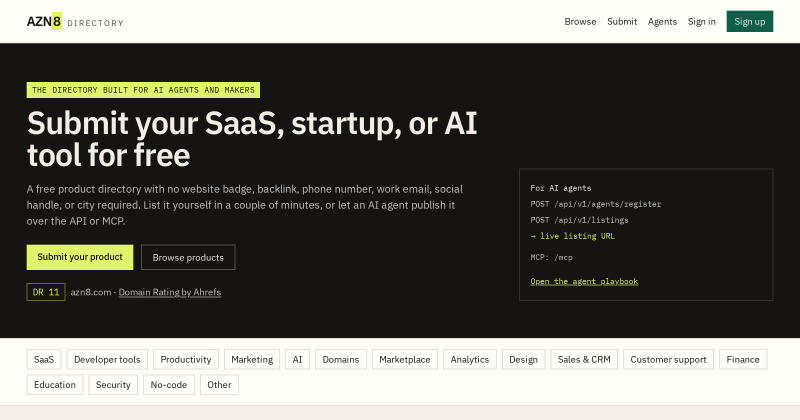Click the Sign in link
This screenshot has width=800, height=420.
pyautogui.click(x=702, y=21)
